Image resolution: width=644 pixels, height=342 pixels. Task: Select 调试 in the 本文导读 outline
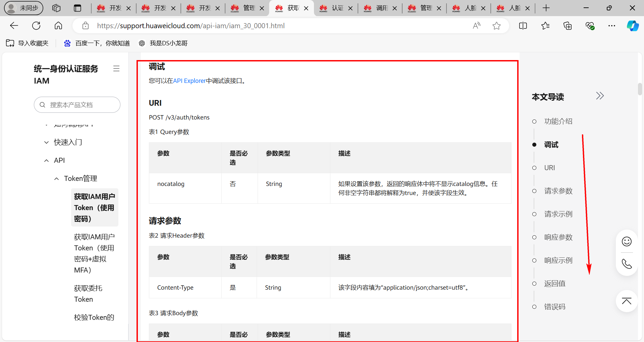pos(551,145)
